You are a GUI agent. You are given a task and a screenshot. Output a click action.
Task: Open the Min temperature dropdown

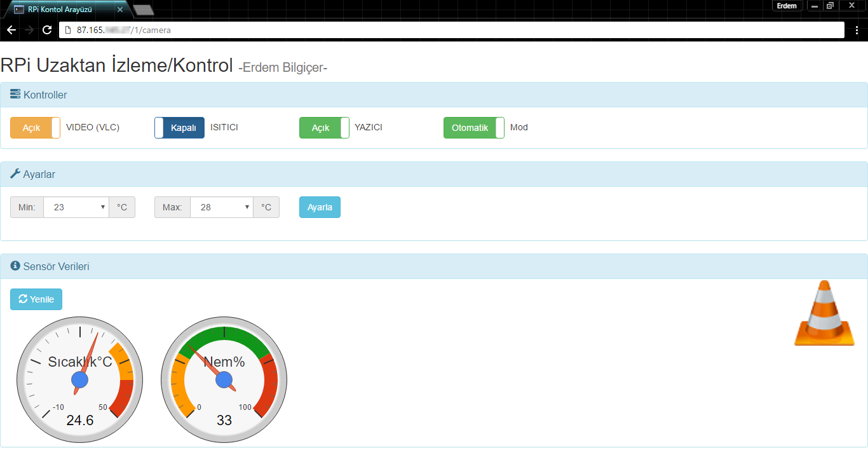(76, 207)
